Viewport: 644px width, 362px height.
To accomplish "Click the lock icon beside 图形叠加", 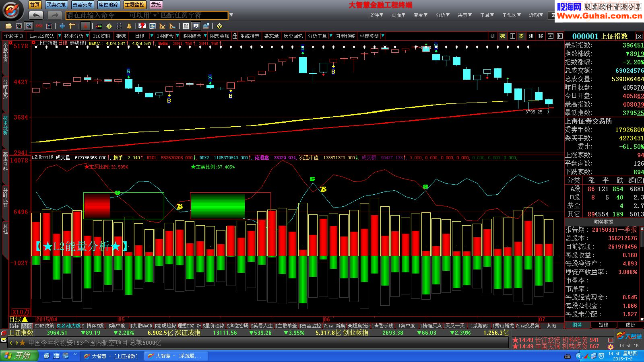I will click(235, 36).
